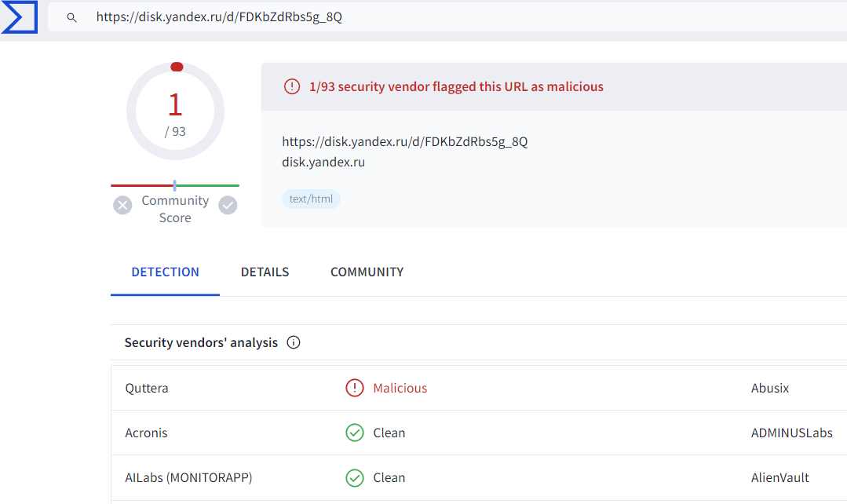Open the VirusTotal logo home icon
This screenshot has height=504, width=847.
[20, 16]
